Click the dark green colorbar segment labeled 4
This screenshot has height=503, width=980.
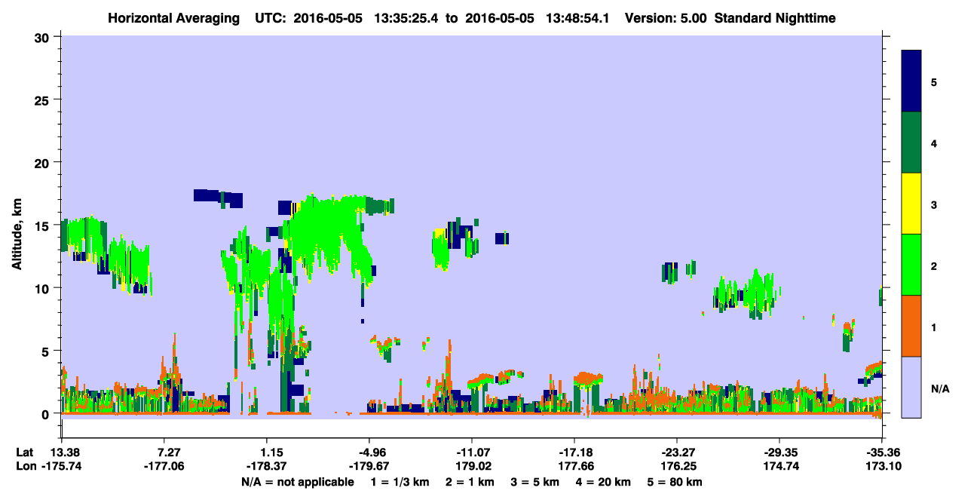[911, 143]
